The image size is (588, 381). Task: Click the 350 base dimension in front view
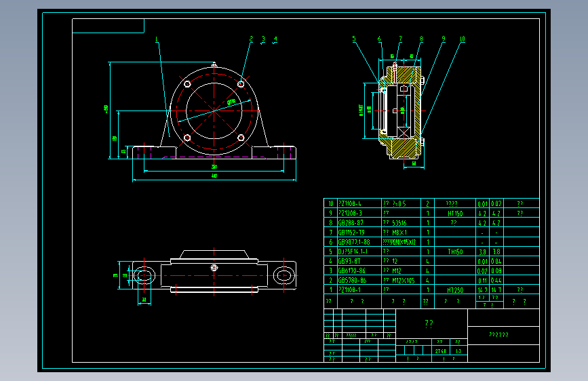click(x=214, y=167)
